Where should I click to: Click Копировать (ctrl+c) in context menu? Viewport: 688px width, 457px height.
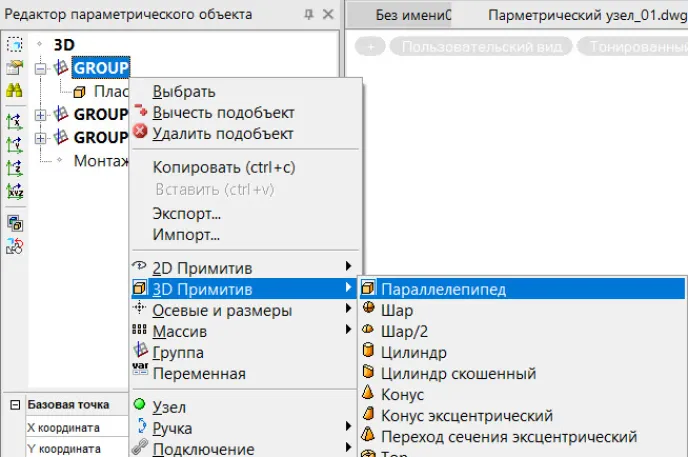tap(223, 167)
